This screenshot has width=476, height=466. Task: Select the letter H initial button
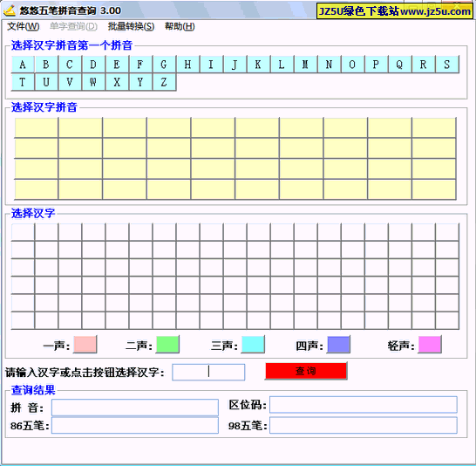188,65
